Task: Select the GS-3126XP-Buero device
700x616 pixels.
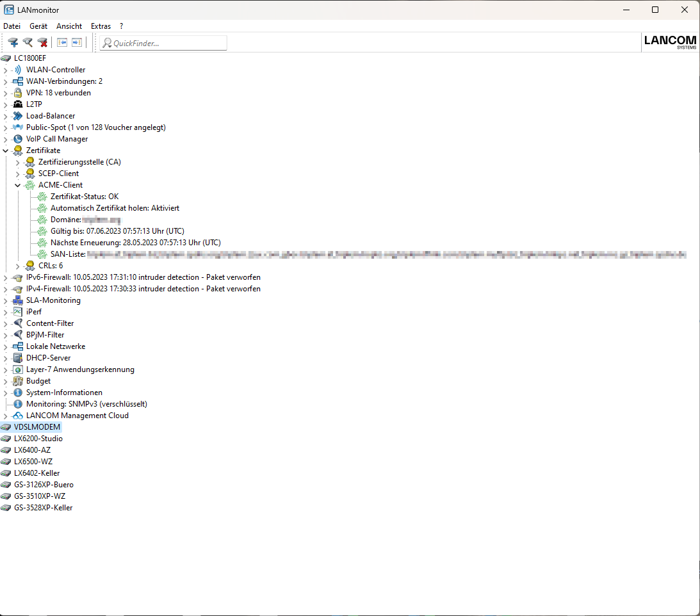Action: (43, 485)
